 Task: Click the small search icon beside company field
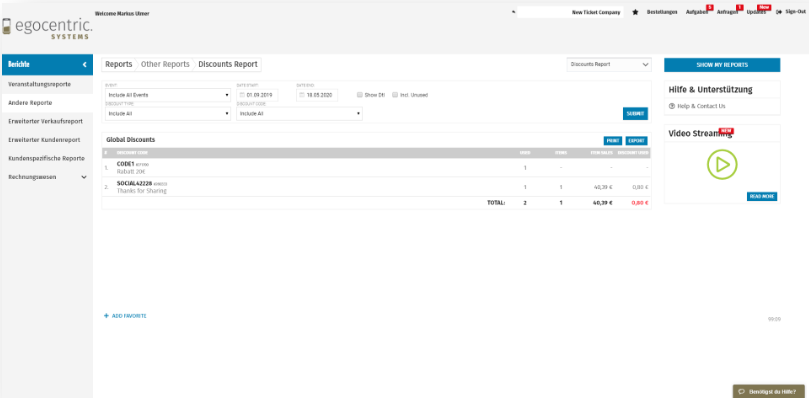[x=513, y=12]
